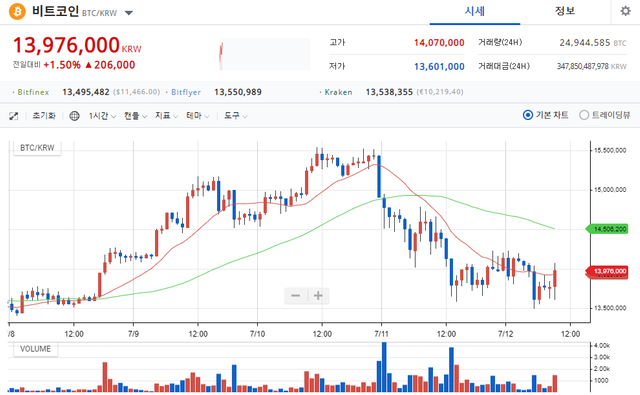The image size is (640, 395).
Task: Click the 15,500,000 price axis label
Action: pos(610,151)
